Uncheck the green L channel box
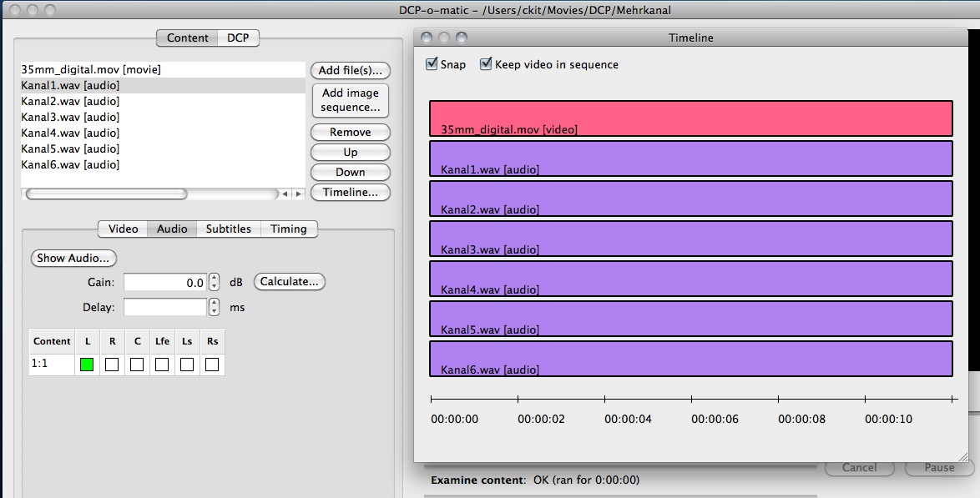 click(x=87, y=365)
